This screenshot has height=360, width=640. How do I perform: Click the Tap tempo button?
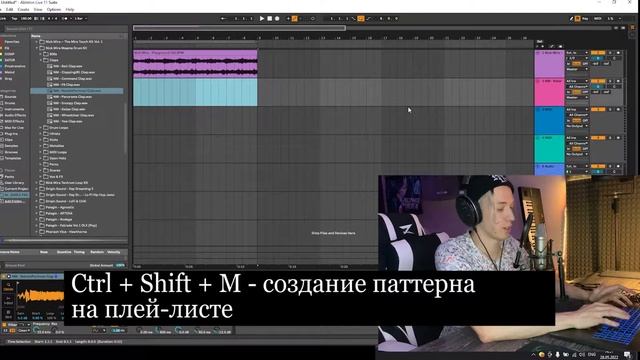tap(14, 18)
